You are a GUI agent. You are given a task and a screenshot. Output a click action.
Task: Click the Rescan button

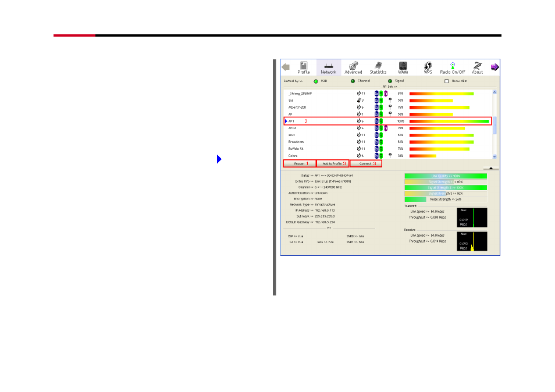click(x=300, y=163)
